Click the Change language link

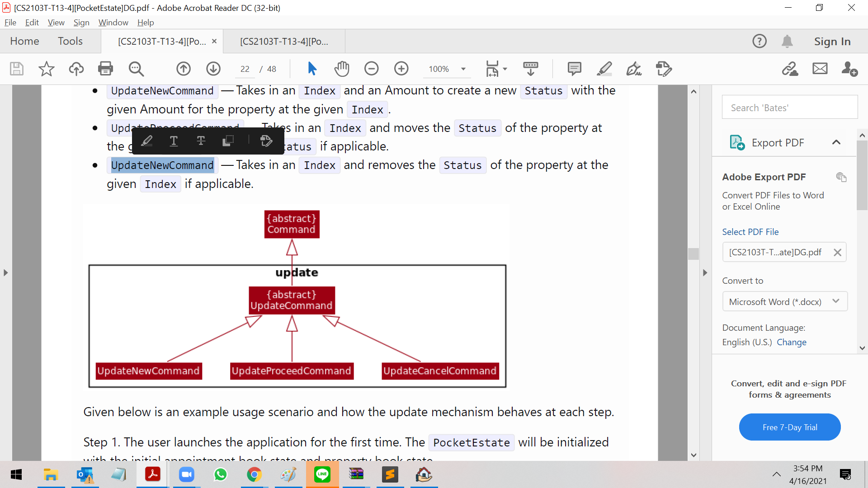coord(791,342)
